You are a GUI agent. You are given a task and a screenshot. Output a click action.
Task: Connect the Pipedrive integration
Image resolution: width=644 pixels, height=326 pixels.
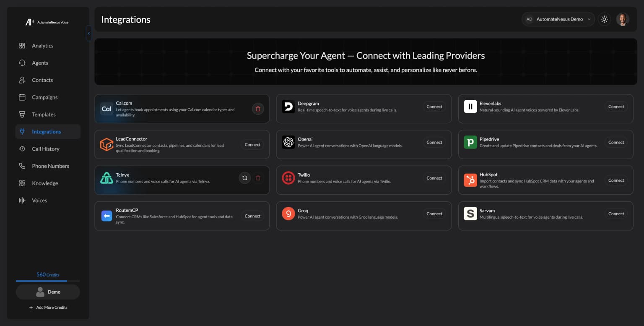tap(616, 142)
